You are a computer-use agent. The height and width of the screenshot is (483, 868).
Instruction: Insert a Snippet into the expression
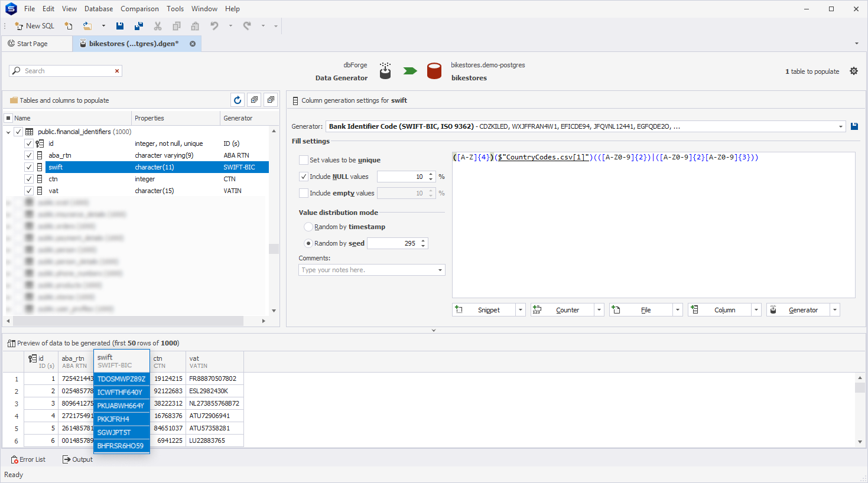point(484,310)
